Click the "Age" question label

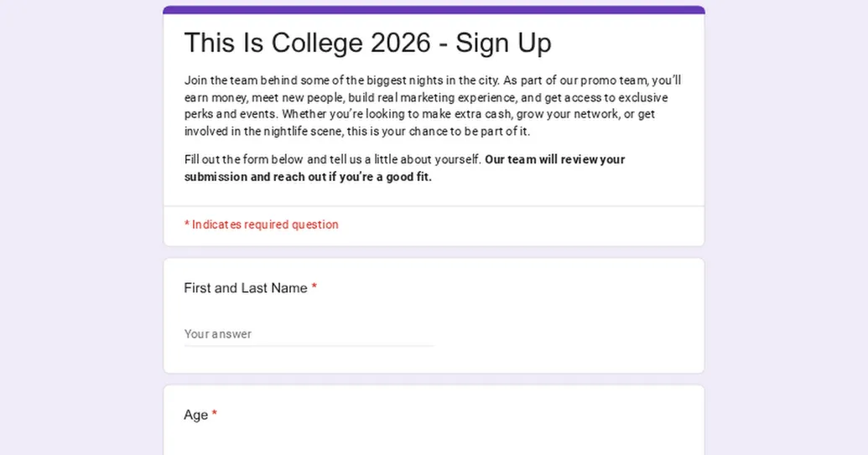tap(195, 415)
